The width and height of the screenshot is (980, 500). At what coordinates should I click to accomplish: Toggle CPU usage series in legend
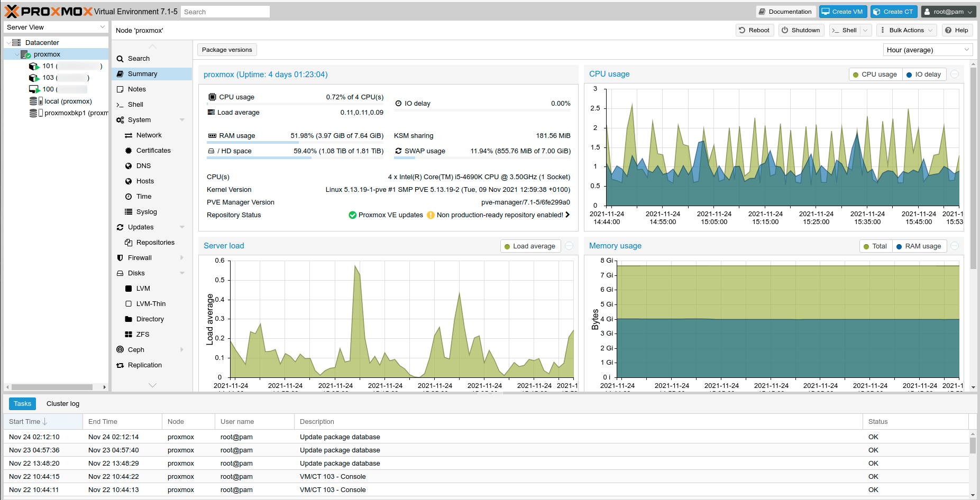pos(875,75)
